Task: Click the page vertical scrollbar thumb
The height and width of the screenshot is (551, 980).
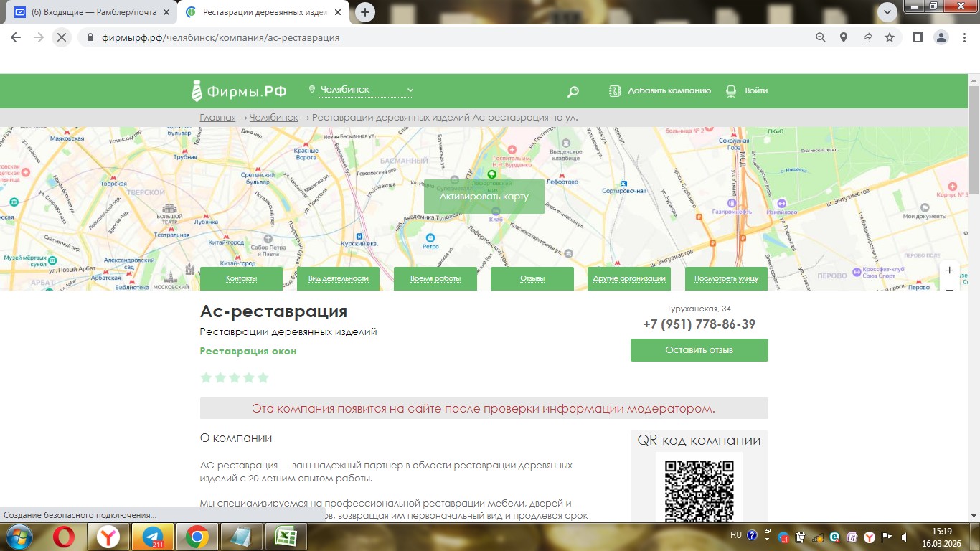Action: 974,140
